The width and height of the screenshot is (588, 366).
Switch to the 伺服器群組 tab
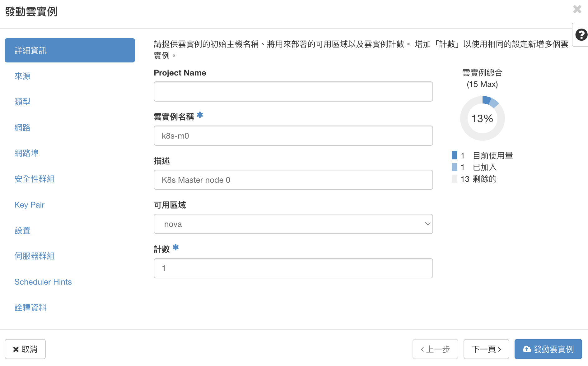pyautogui.click(x=35, y=256)
